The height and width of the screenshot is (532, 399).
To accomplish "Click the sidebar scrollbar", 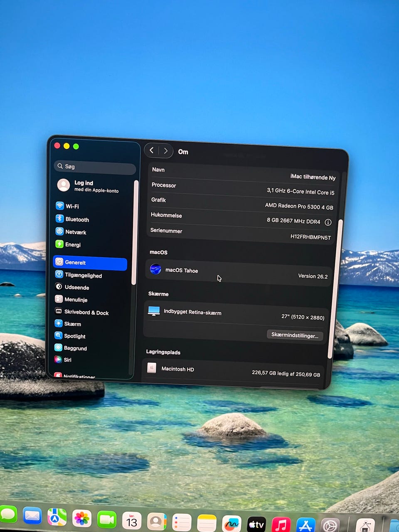I will click(134, 232).
